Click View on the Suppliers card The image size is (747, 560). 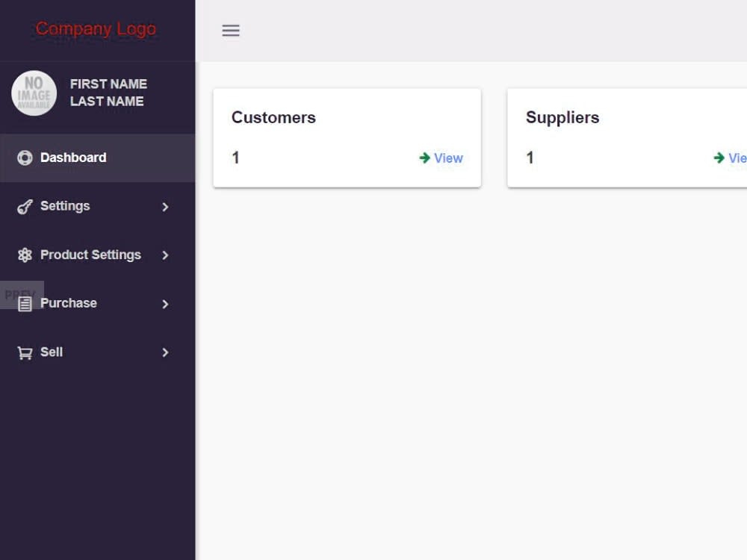coord(738,158)
